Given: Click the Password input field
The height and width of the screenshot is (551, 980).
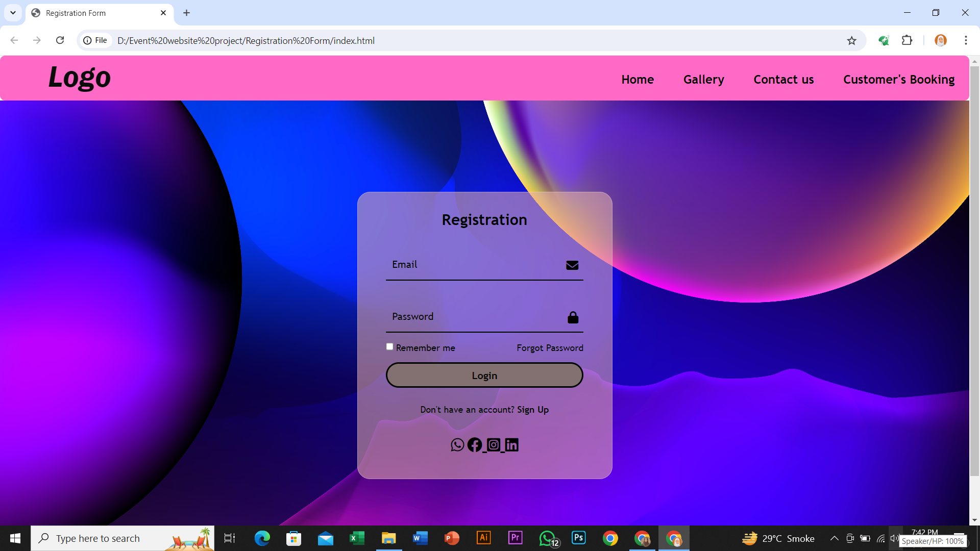Looking at the screenshot, I should click(x=484, y=317).
